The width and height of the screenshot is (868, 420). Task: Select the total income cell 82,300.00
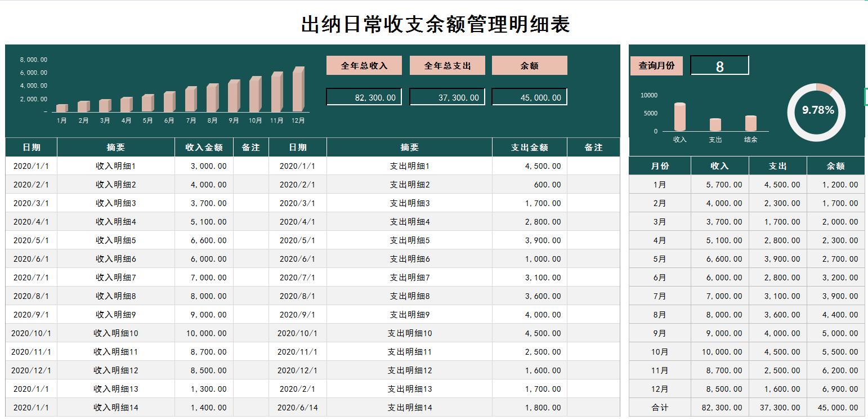pyautogui.click(x=364, y=96)
